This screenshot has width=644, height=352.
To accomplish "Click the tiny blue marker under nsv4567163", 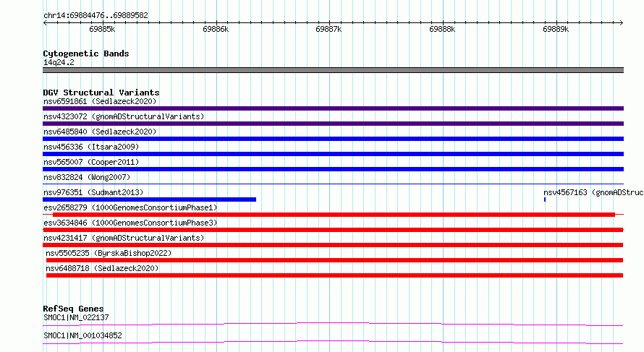I will [x=545, y=199].
